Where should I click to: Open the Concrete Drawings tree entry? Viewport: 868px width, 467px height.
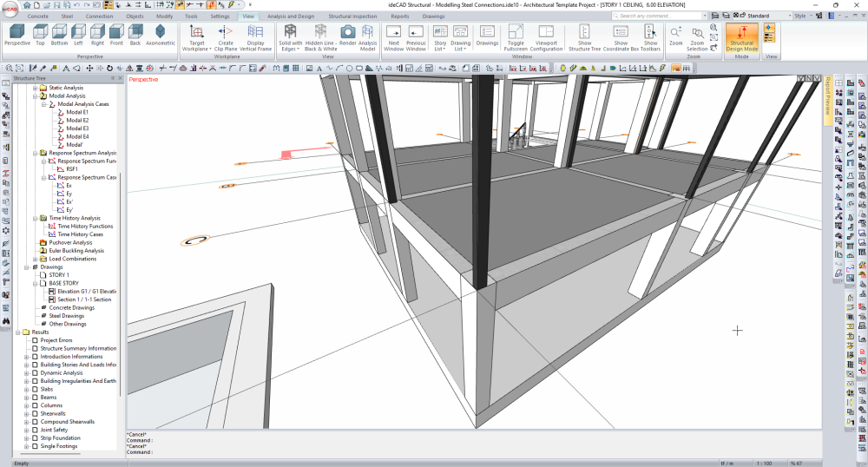click(x=71, y=307)
